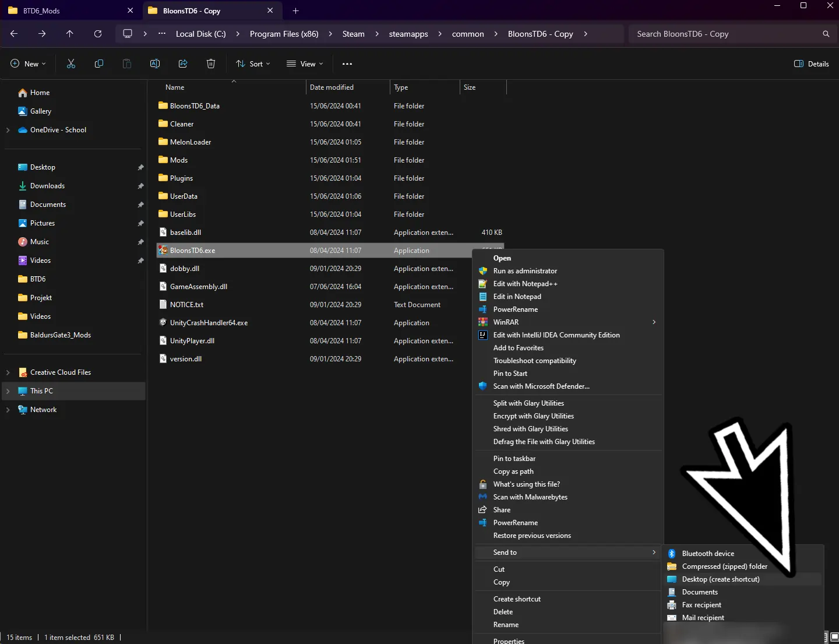This screenshot has height=644, width=839.
Task: Delete the file using the trash can icon
Action: 211,64
